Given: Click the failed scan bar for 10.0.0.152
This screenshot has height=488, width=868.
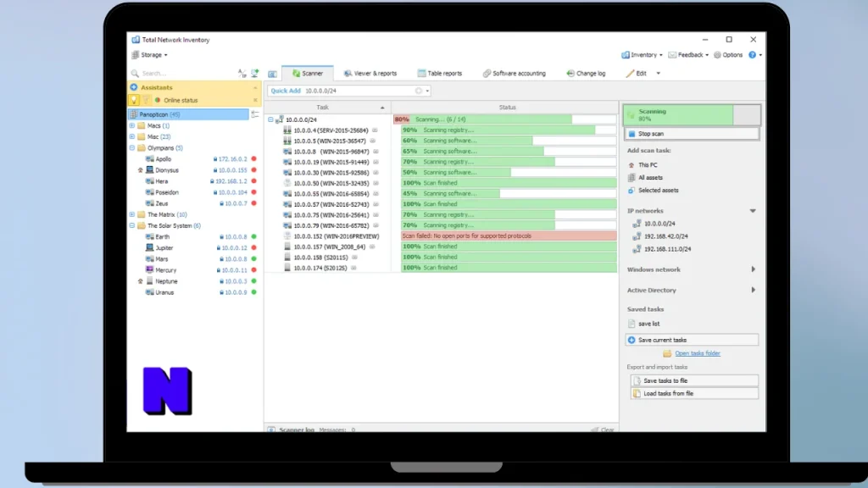Looking at the screenshot, I should (509, 236).
